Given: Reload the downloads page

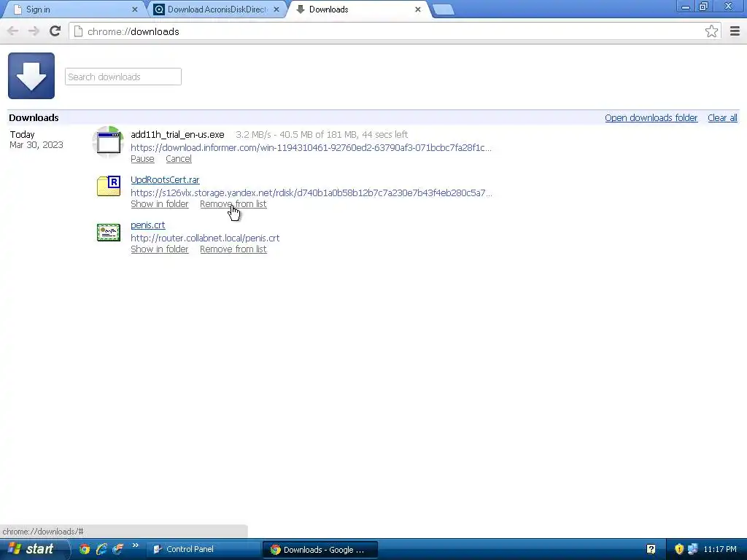Looking at the screenshot, I should coord(55,31).
